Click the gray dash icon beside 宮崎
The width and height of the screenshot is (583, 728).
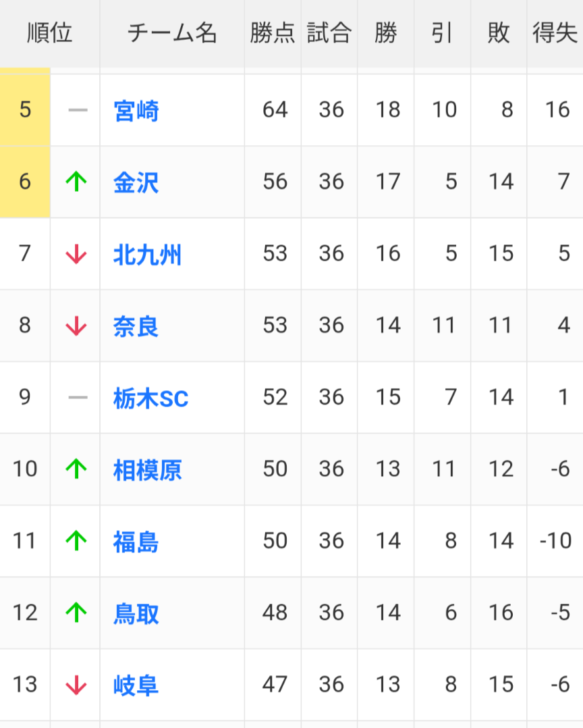[x=78, y=110]
